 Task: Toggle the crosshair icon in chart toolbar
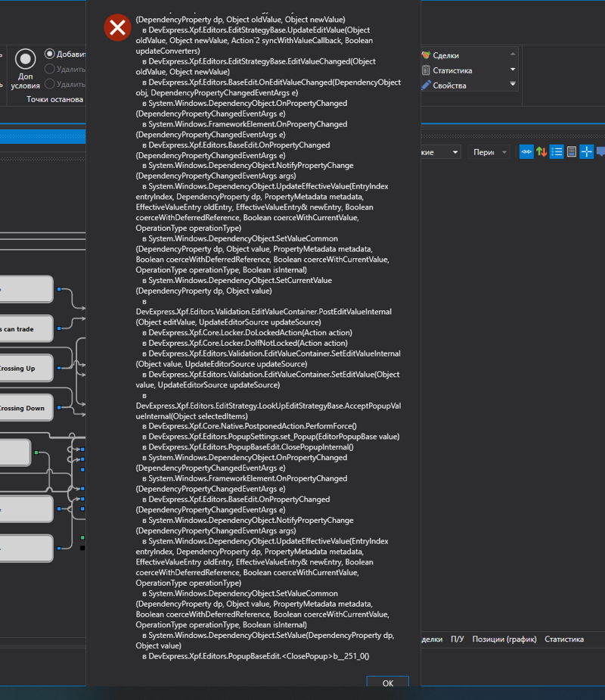pyautogui.click(x=587, y=151)
